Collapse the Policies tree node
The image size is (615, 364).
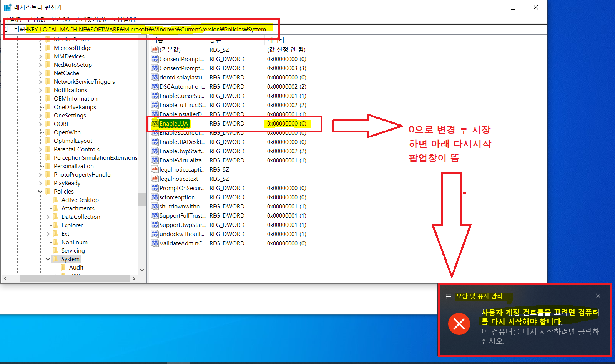(x=40, y=192)
